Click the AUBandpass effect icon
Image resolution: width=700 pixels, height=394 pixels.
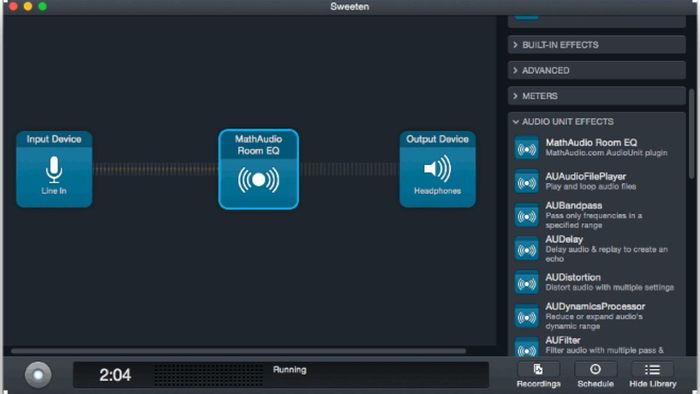[x=526, y=216]
